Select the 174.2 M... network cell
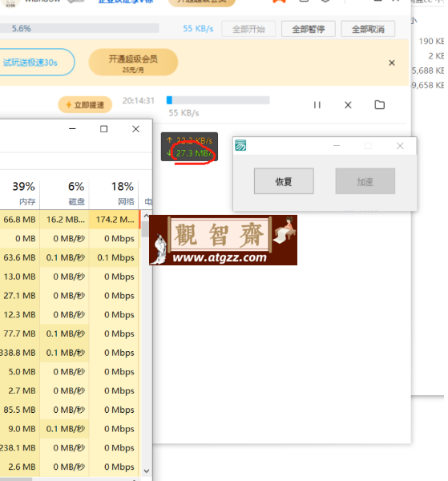 pos(114,220)
